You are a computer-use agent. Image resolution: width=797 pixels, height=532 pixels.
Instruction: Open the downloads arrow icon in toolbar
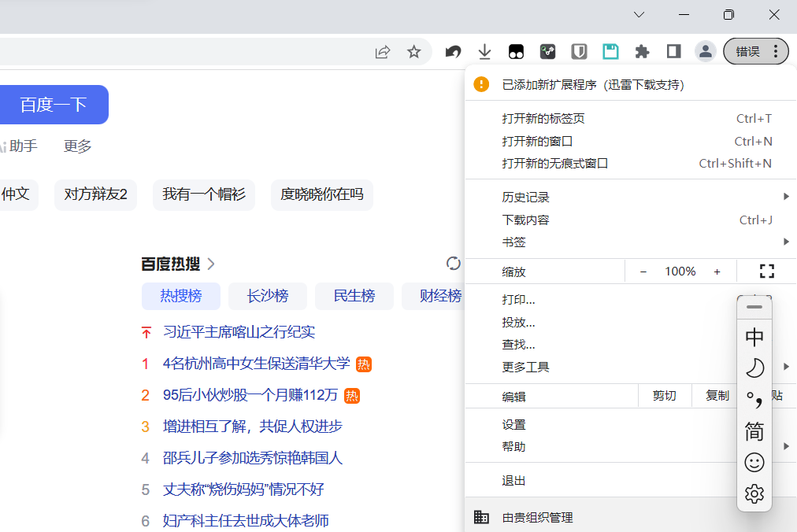coord(484,52)
